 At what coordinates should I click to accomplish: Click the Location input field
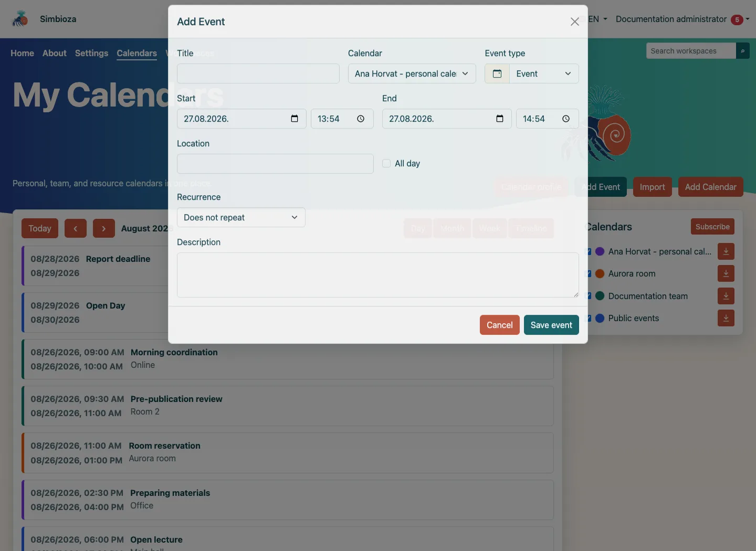pyautogui.click(x=275, y=164)
